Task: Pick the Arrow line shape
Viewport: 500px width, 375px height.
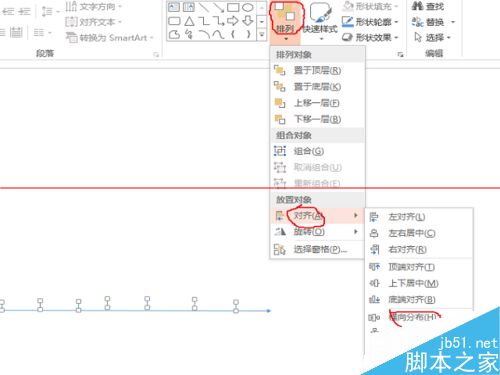Action: coord(219,7)
